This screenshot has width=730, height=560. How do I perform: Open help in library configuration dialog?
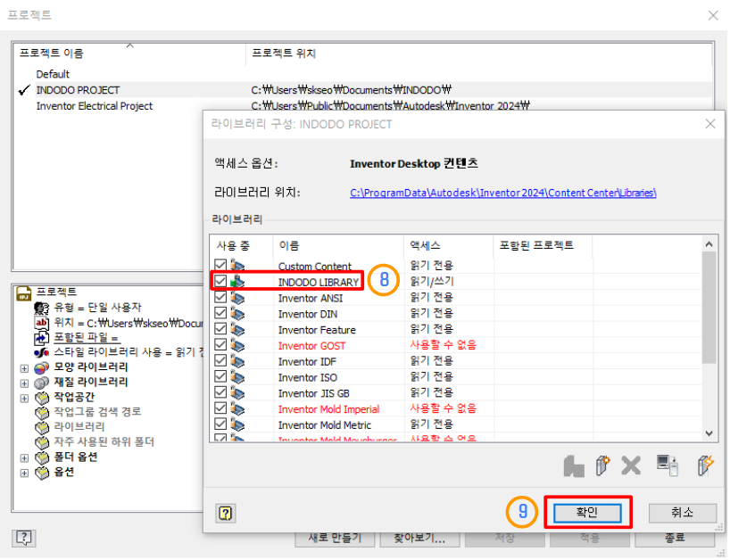[x=226, y=514]
